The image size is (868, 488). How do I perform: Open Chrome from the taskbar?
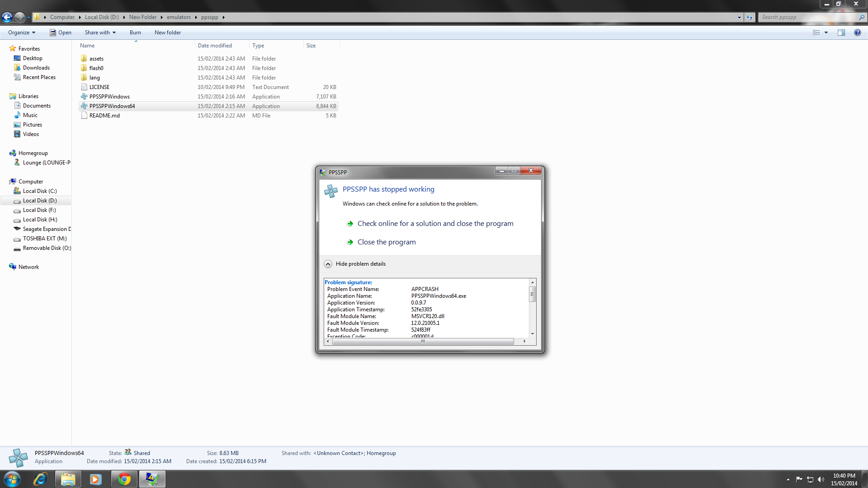coord(124,479)
